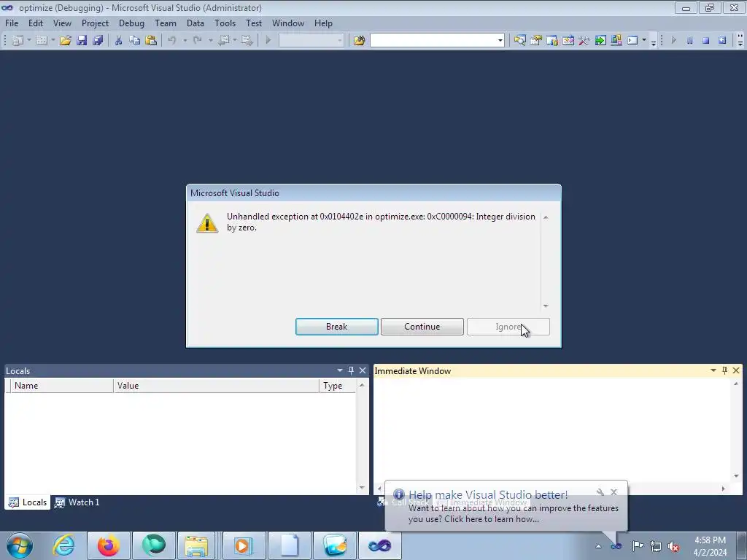Open the Toolbox hammer and wrench icon
The width and height of the screenshot is (747, 560).
(x=584, y=41)
